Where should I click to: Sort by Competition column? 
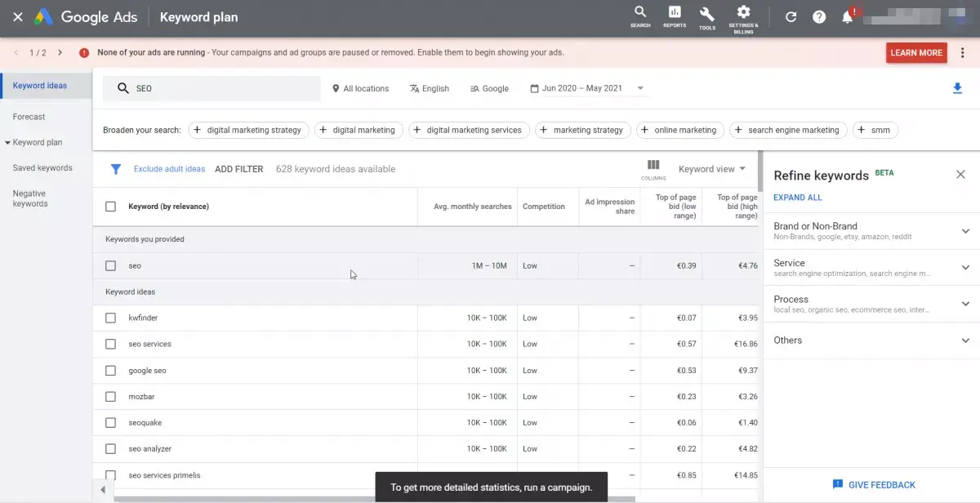pyautogui.click(x=544, y=207)
